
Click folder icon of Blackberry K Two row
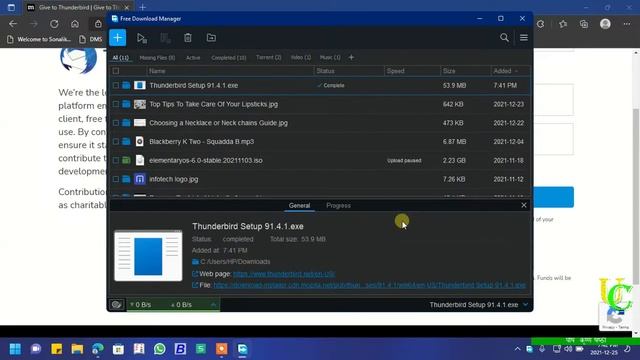tap(126, 142)
